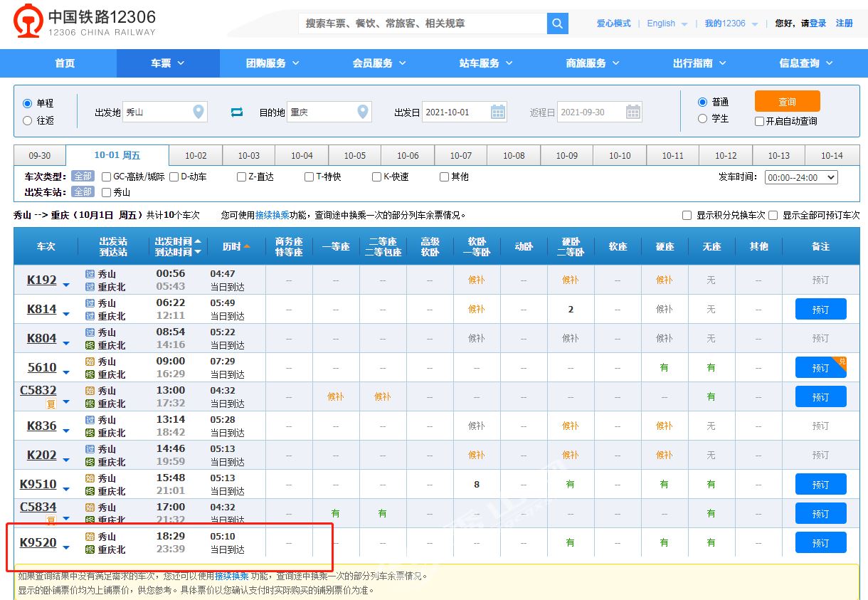868x600 pixels.
Task: Sort by departure time ascending arrow
Action: tap(198, 241)
